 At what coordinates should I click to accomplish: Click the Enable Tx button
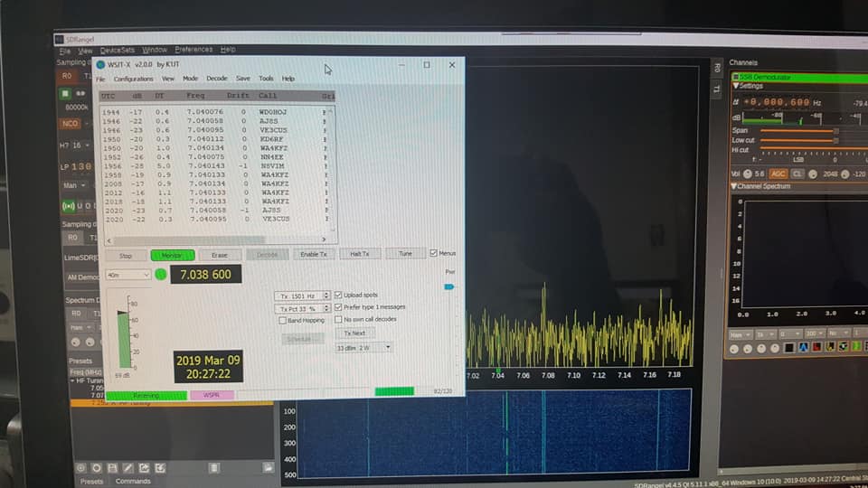click(314, 254)
